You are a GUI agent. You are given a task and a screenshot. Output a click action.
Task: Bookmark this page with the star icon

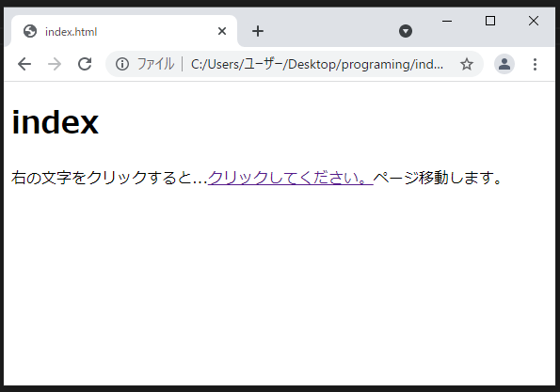467,64
